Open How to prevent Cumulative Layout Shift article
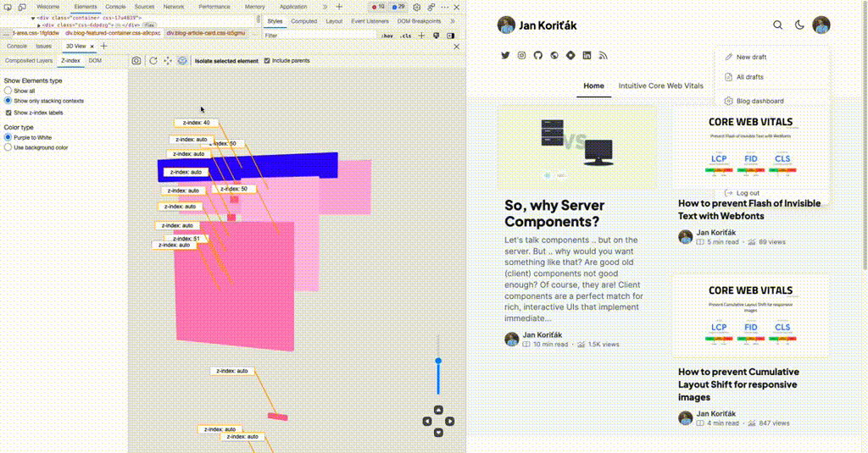The width and height of the screenshot is (868, 453). click(738, 384)
